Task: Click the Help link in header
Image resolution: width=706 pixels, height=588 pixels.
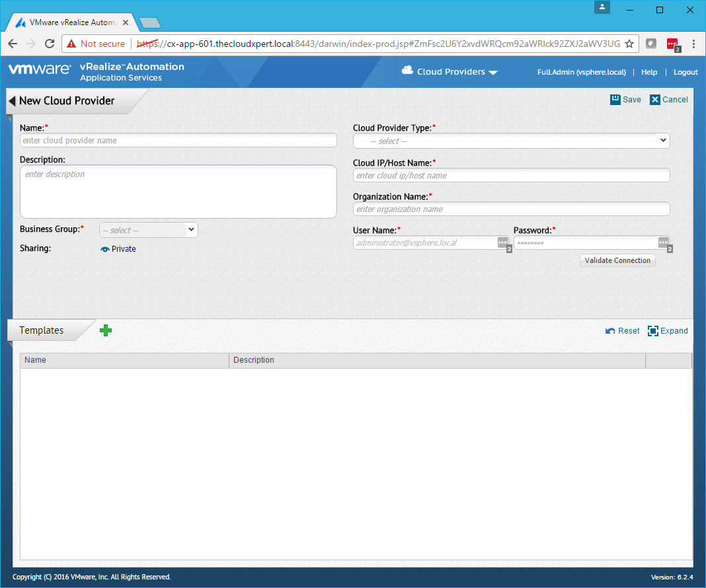Action: pos(649,72)
